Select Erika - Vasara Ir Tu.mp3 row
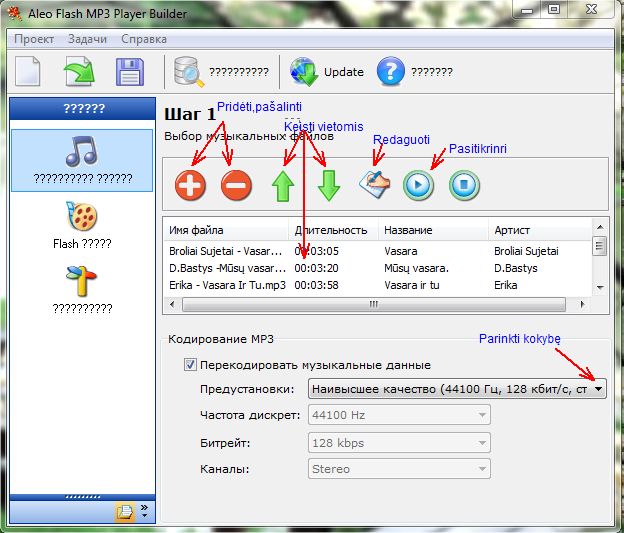This screenshot has height=533, width=624. [x=228, y=285]
